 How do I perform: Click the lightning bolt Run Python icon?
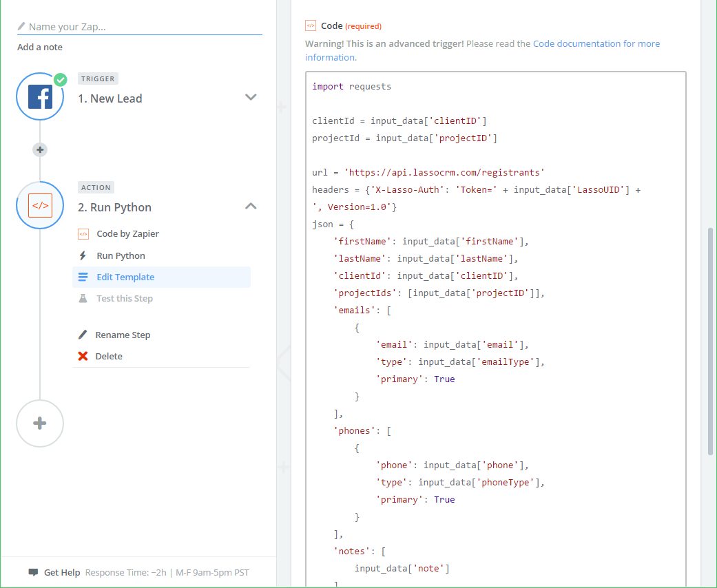[83, 255]
